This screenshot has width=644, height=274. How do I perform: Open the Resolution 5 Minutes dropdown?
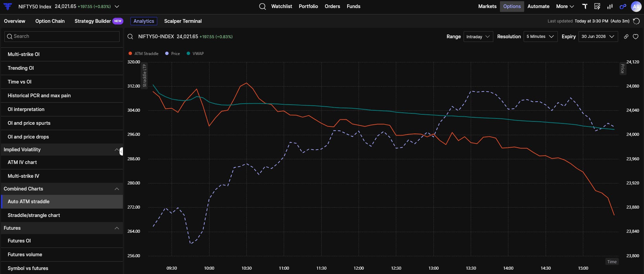[x=540, y=37]
